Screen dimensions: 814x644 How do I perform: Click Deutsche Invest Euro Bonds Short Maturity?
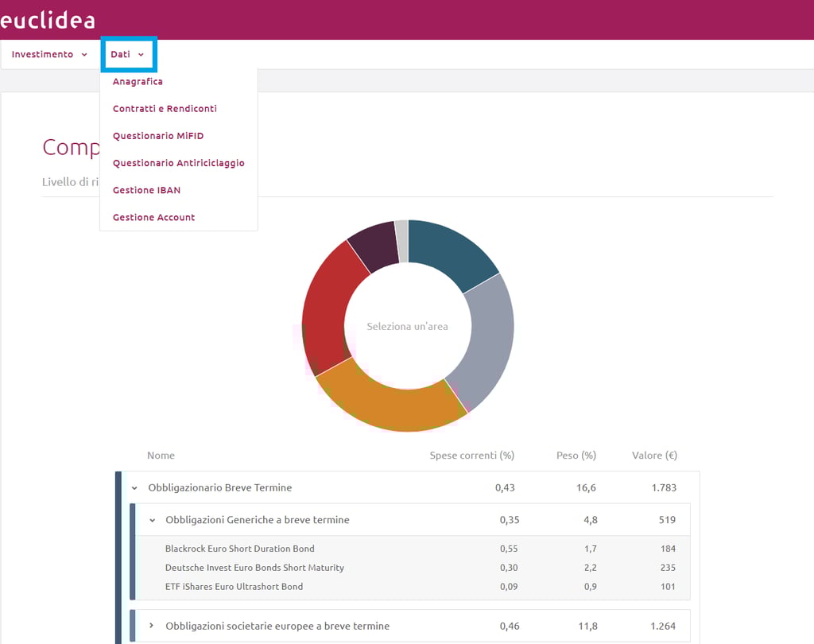(254, 568)
